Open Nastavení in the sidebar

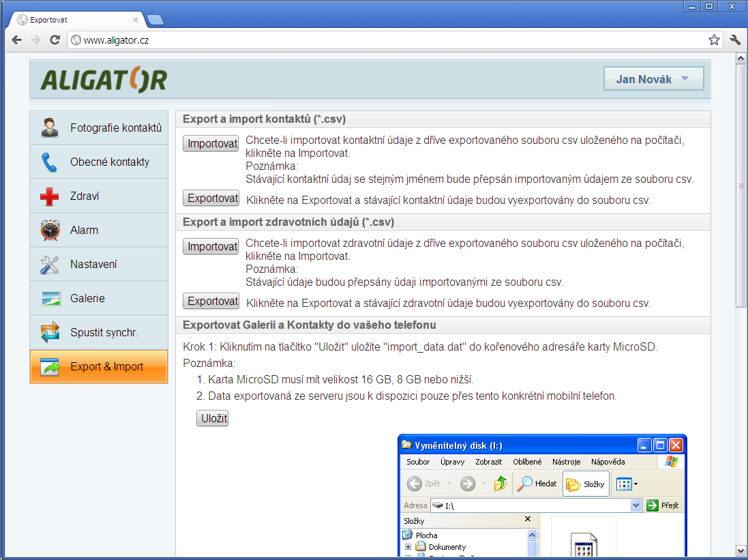99,264
